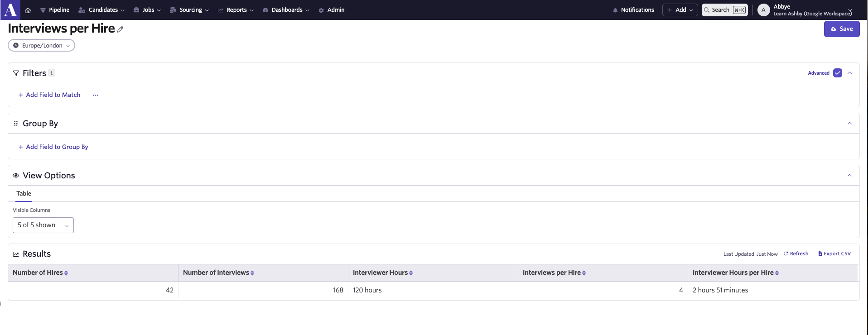
Task: Click Add Field to Group By
Action: coord(53,147)
